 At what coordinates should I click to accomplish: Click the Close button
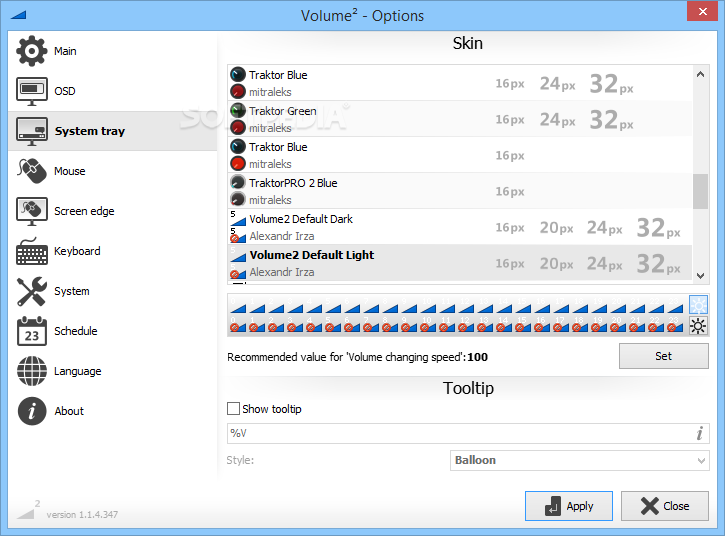point(664,506)
